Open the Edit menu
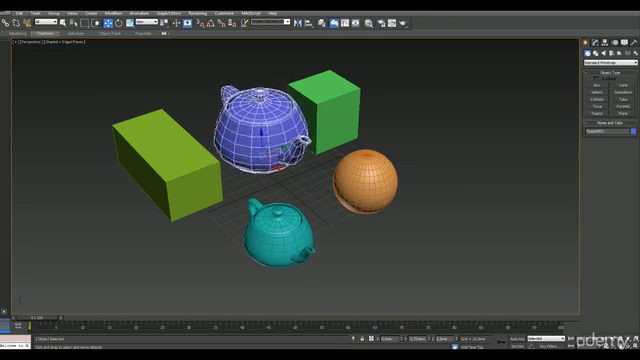 coord(19,13)
